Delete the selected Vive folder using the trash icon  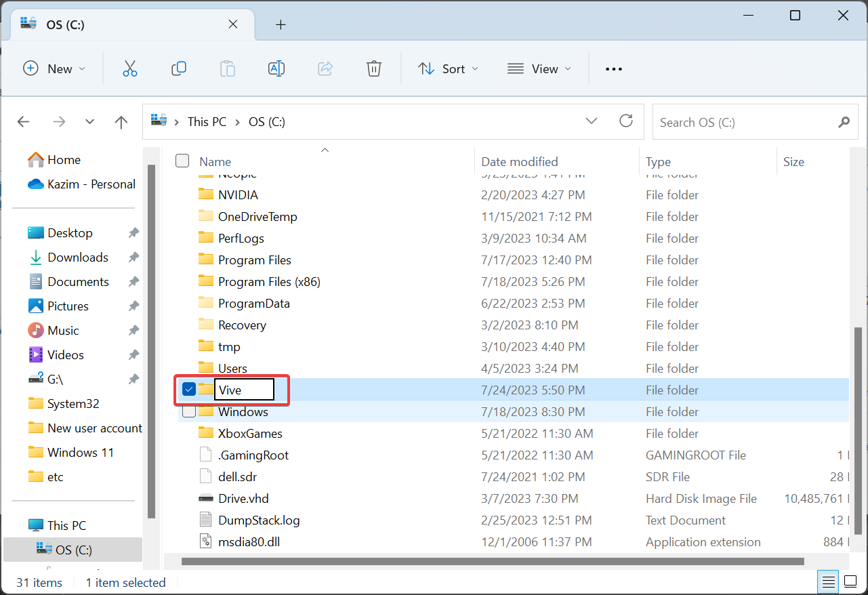(373, 68)
